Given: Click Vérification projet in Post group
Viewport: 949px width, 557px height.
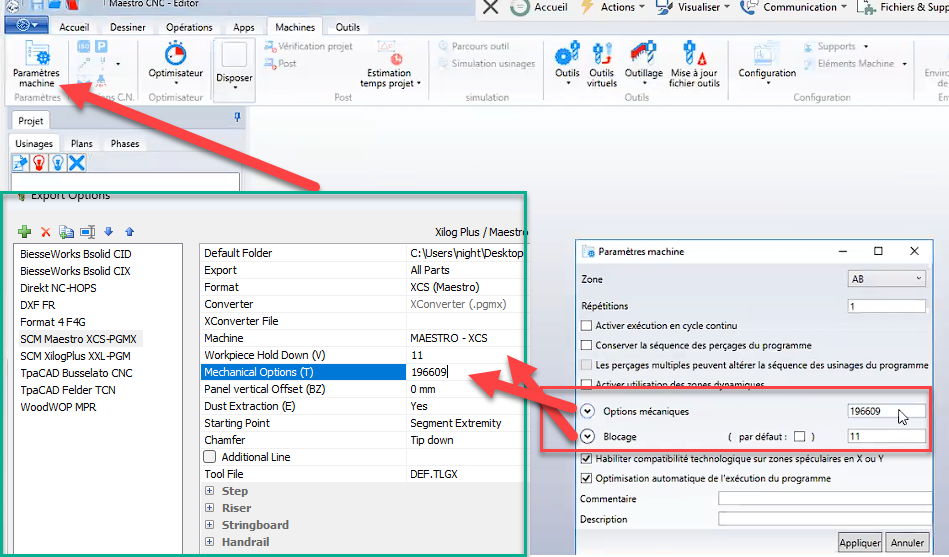Looking at the screenshot, I should pos(309,46).
